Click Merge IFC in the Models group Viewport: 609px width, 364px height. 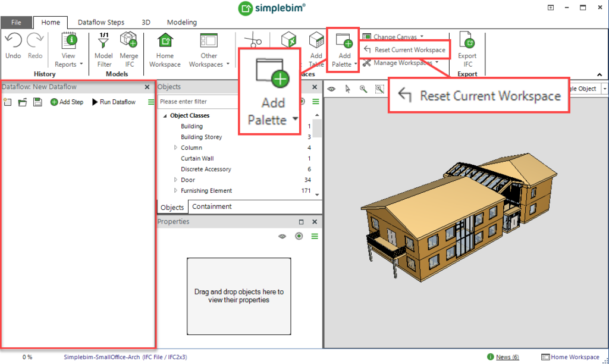pos(129,50)
